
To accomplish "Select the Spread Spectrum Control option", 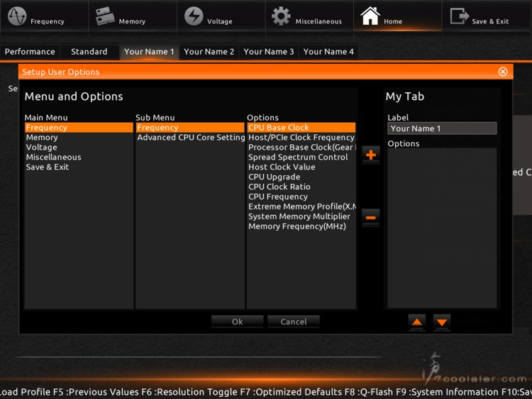I will point(301,157).
